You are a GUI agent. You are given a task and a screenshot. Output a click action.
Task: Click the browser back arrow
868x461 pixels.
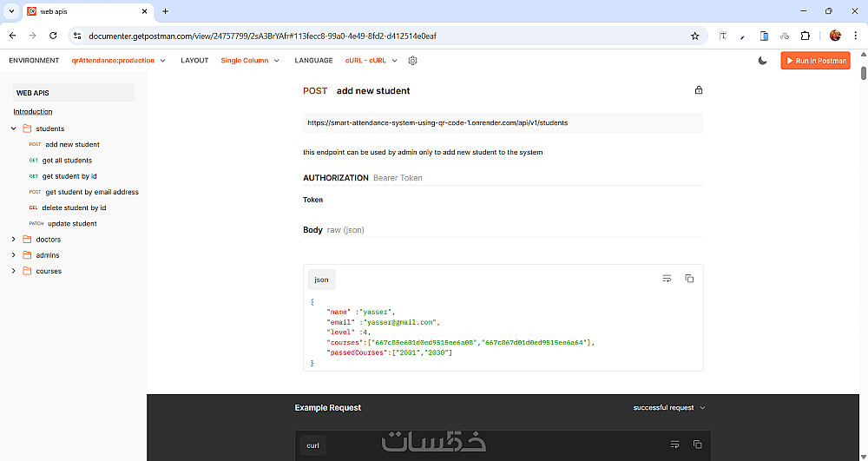click(x=13, y=36)
